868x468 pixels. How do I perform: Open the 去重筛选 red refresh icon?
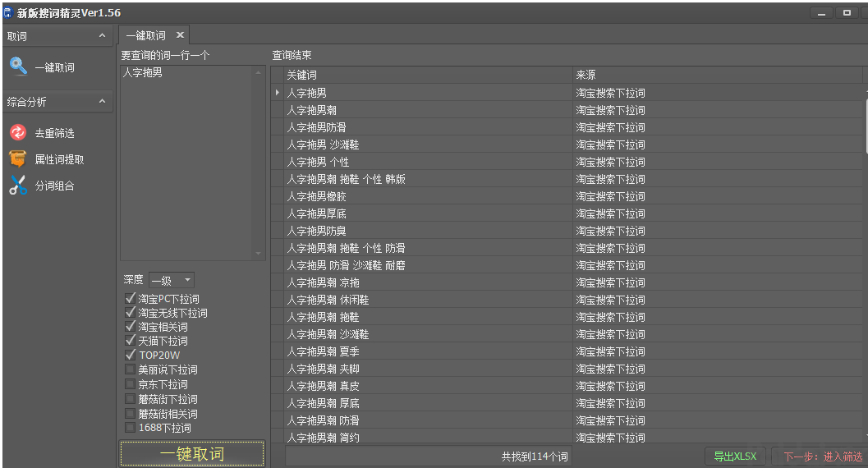point(18,133)
